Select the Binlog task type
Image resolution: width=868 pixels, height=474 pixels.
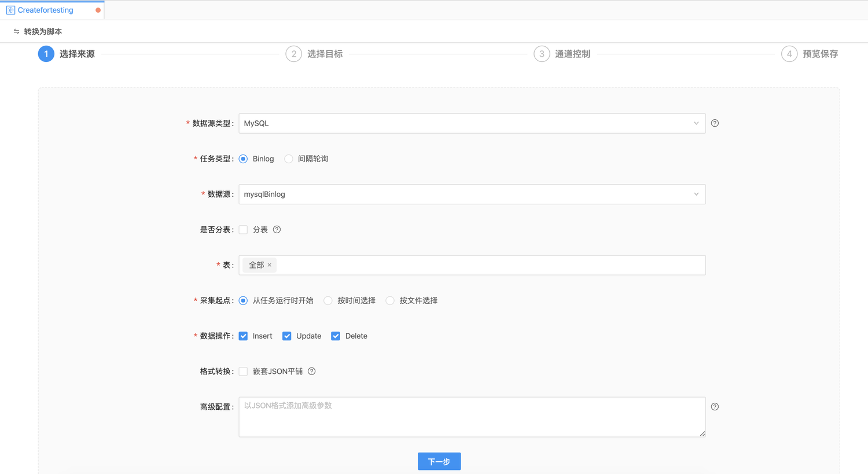click(243, 159)
